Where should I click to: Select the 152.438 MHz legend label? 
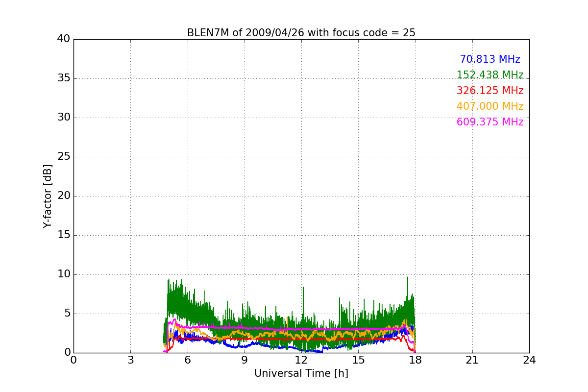pos(490,75)
